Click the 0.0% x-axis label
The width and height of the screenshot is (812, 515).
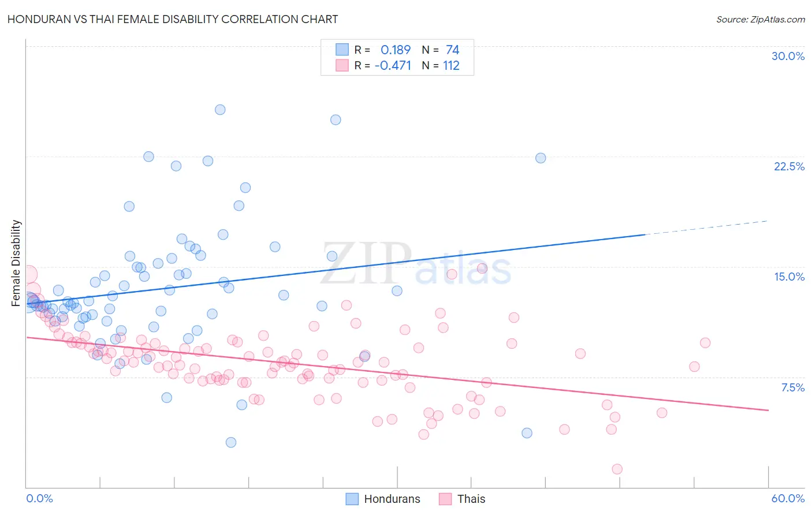[39, 498]
